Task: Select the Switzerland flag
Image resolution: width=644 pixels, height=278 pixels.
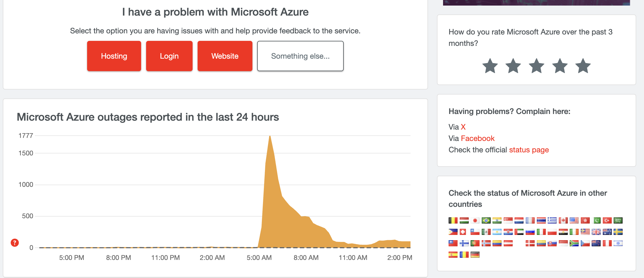Action: click(x=463, y=232)
